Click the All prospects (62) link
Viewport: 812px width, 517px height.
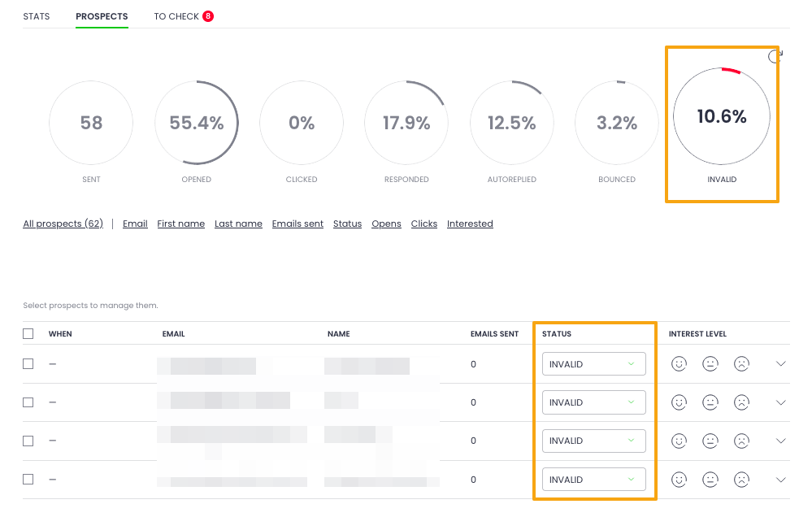pyautogui.click(x=63, y=224)
